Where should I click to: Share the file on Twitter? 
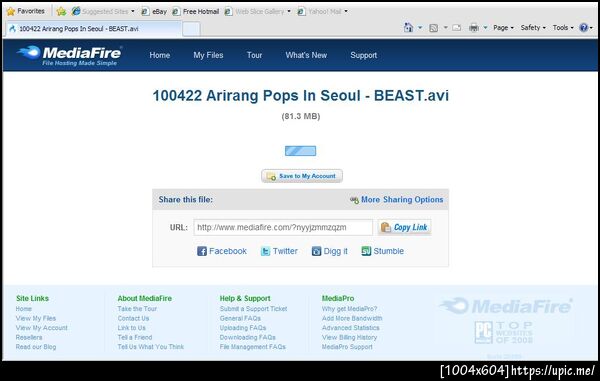tap(279, 251)
